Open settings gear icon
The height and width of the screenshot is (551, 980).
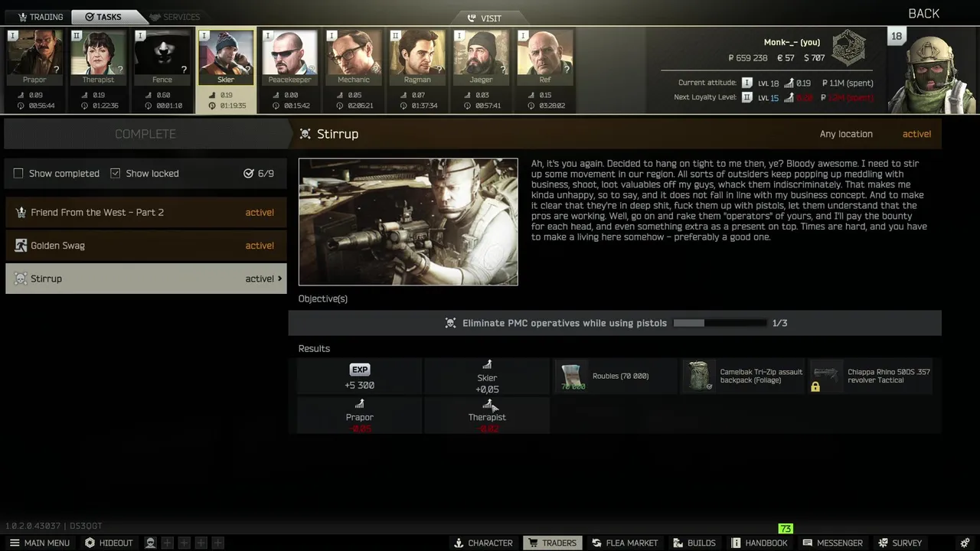965,543
